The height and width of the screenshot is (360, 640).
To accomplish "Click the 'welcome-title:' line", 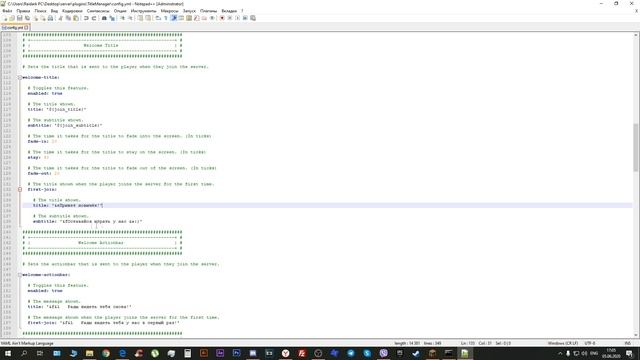I will click(41, 78).
